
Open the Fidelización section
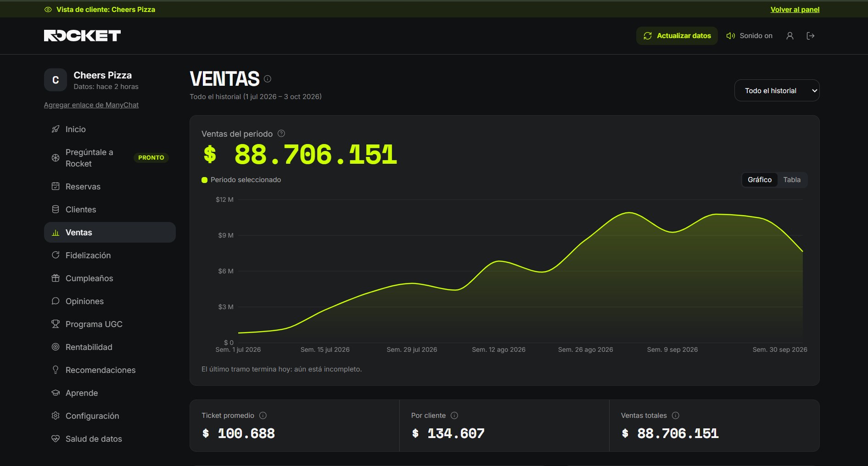110,255
